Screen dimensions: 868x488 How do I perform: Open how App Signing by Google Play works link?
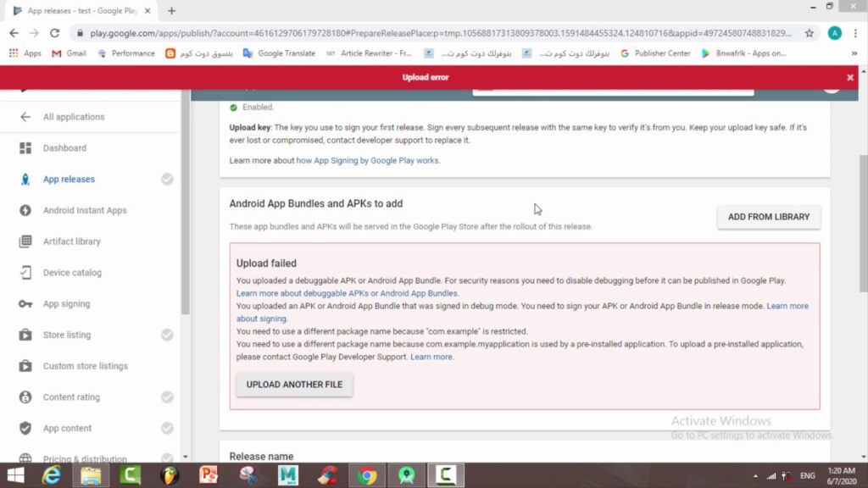point(368,160)
